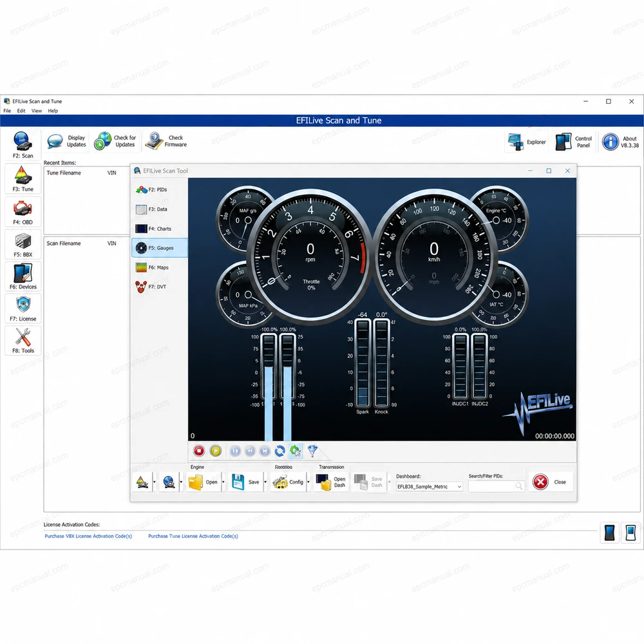This screenshot has width=644, height=644.
Task: Click the rewind playback button
Action: (x=250, y=451)
